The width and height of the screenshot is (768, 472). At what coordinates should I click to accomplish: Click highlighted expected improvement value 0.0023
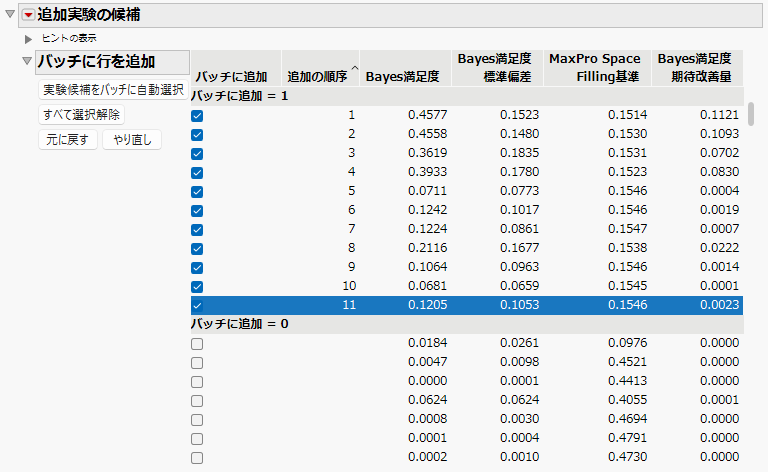pyautogui.click(x=719, y=305)
